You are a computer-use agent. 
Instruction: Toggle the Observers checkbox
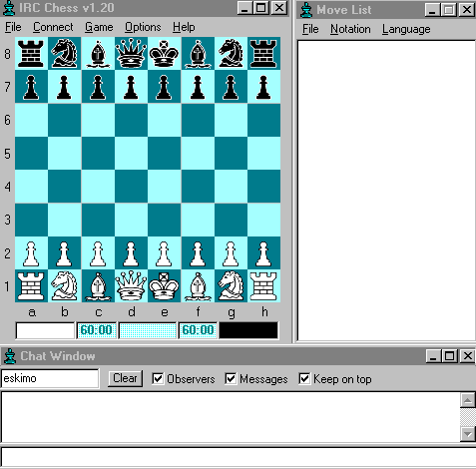[158, 378]
